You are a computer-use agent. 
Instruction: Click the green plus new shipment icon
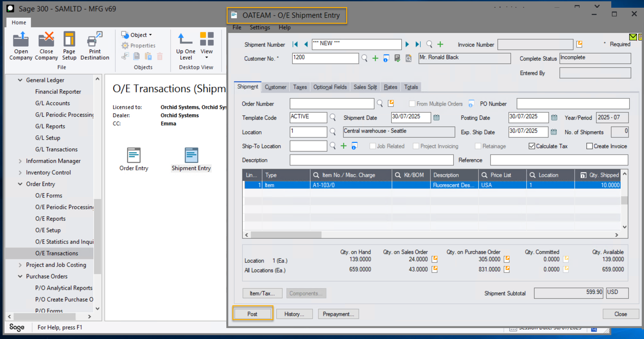click(x=440, y=44)
